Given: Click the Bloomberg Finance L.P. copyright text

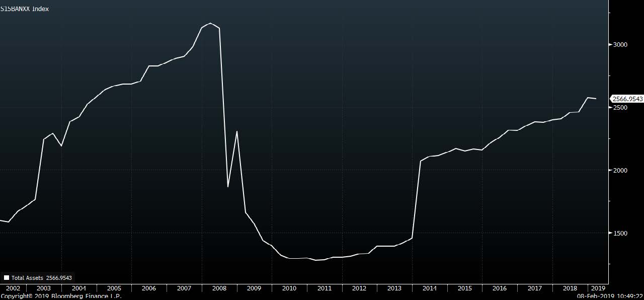Looking at the screenshot, I should pyautogui.click(x=61, y=296).
